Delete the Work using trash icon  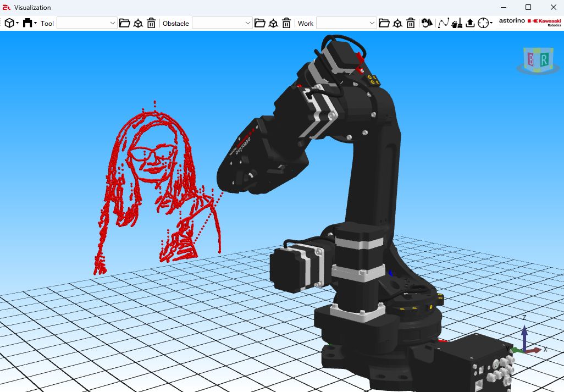[x=411, y=23]
